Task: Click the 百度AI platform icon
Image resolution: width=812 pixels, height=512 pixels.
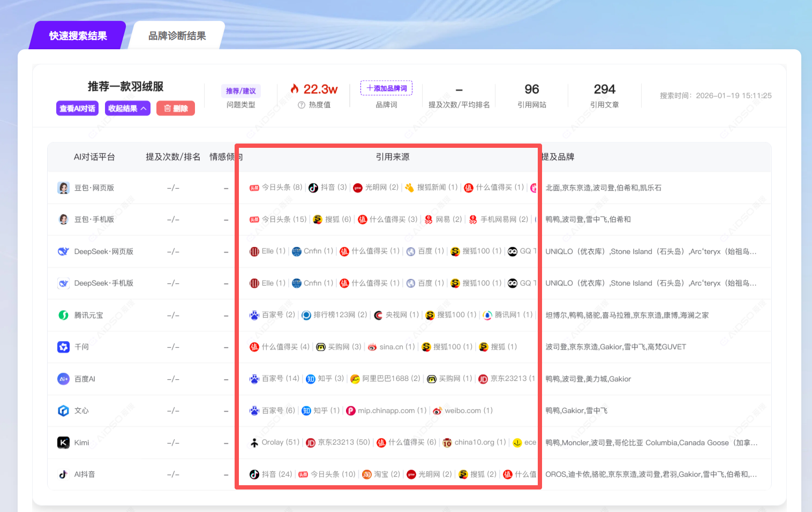Action: [63, 379]
